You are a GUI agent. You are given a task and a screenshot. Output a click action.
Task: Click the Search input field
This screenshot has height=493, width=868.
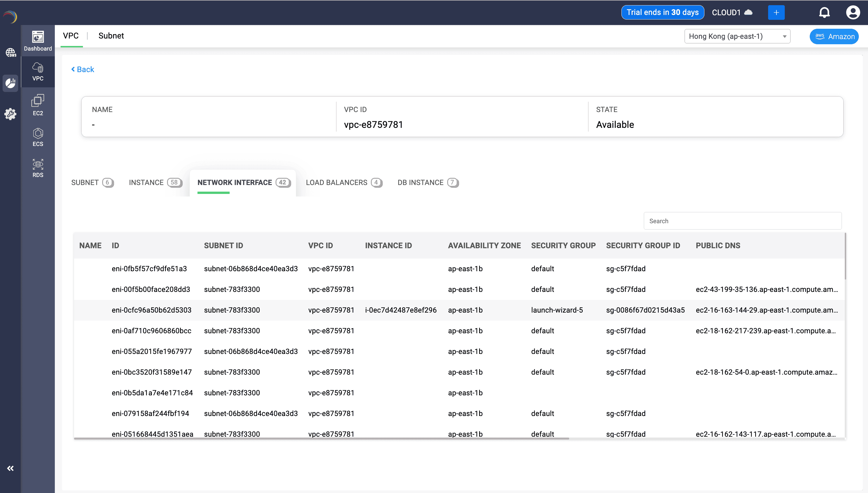point(742,221)
